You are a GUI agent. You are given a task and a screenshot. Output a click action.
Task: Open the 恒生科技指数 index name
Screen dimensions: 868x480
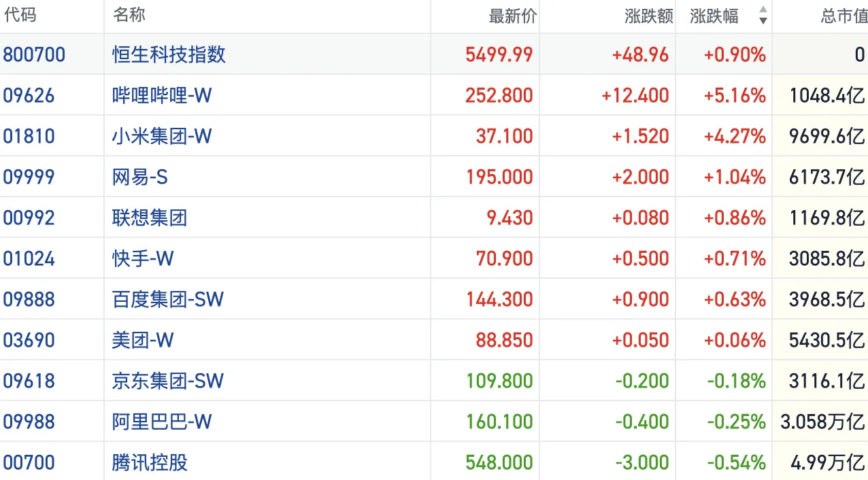(169, 54)
